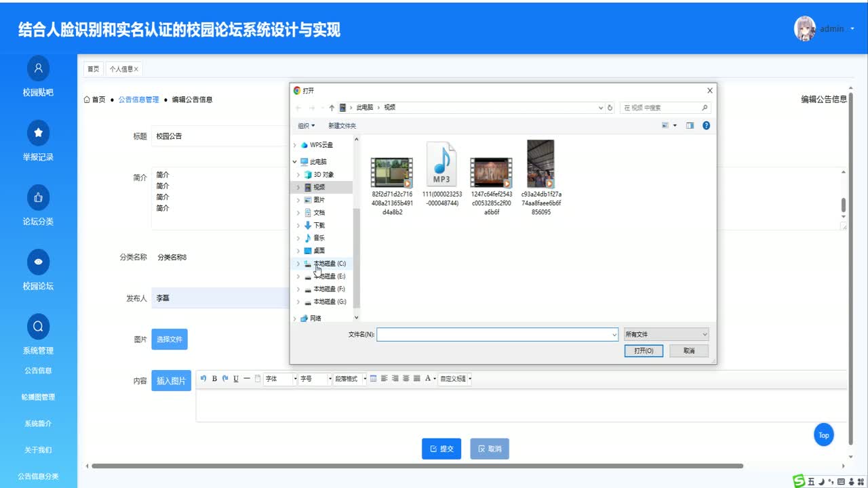Click the 公告信息管理 breadcrumb link
Viewport: 868px width, 488px height.
pyautogui.click(x=138, y=100)
